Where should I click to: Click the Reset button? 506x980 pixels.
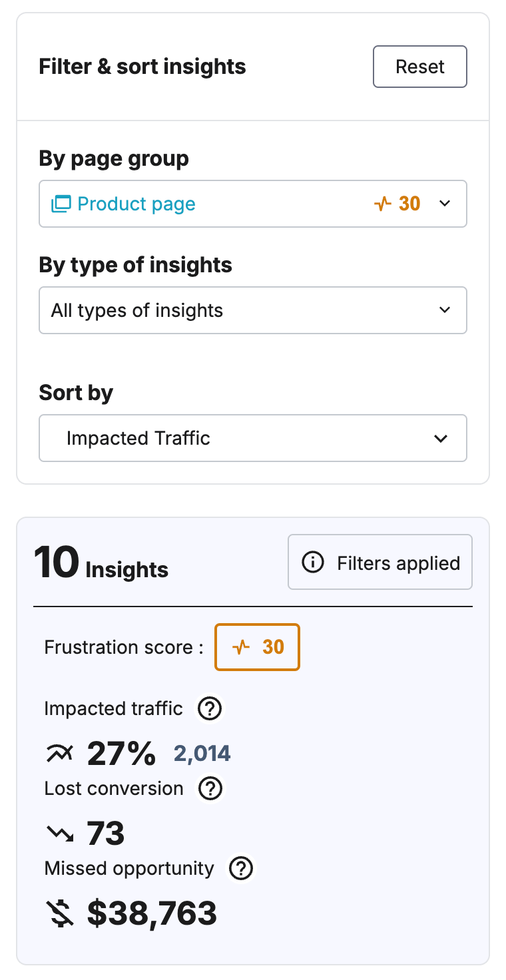[x=419, y=67]
